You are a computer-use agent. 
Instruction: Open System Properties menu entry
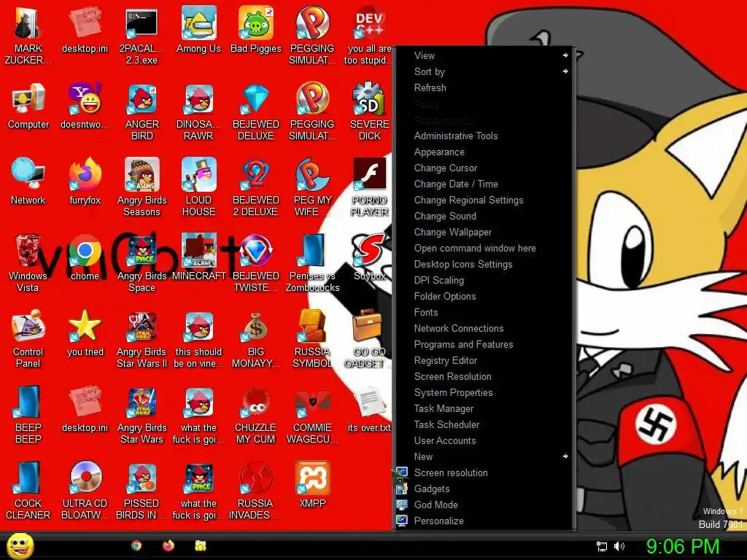point(484,392)
